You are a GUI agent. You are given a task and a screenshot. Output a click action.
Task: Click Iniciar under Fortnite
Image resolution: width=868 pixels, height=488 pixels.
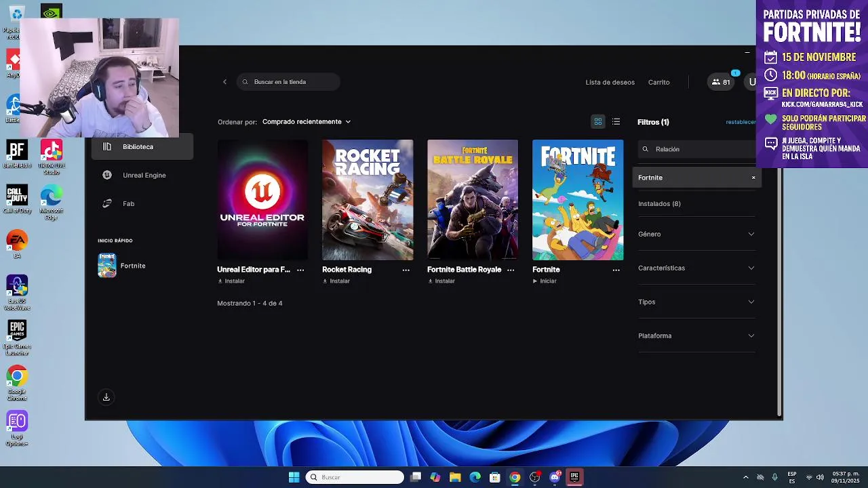[x=545, y=281]
